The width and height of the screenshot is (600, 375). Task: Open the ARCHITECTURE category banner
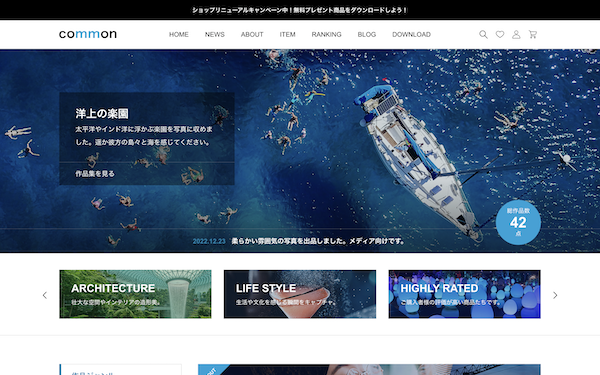[135, 294]
